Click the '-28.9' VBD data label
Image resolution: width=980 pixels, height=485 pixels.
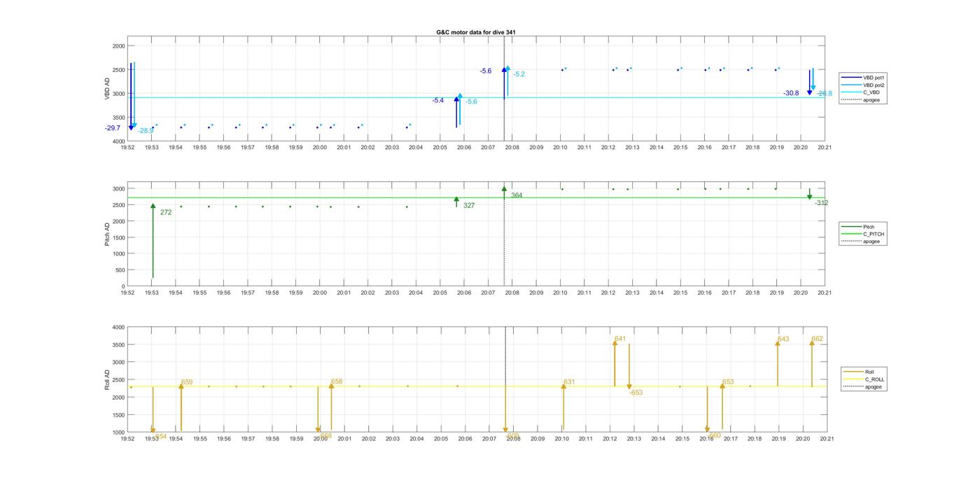(x=146, y=131)
